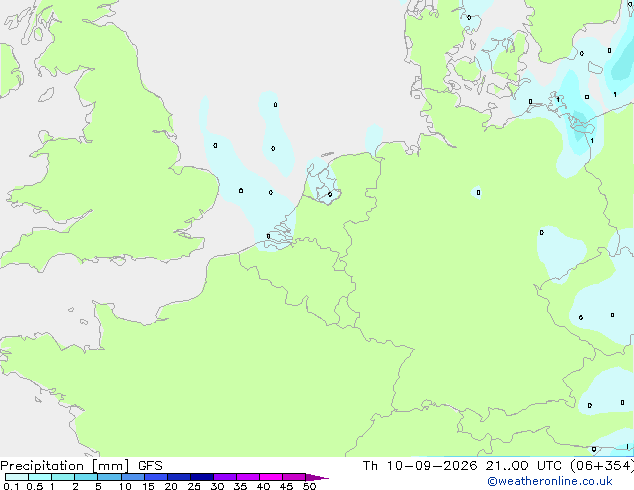Choose the 25–30 mm navy legend swatch
The height and width of the screenshot is (490, 634).
[x=201, y=477]
